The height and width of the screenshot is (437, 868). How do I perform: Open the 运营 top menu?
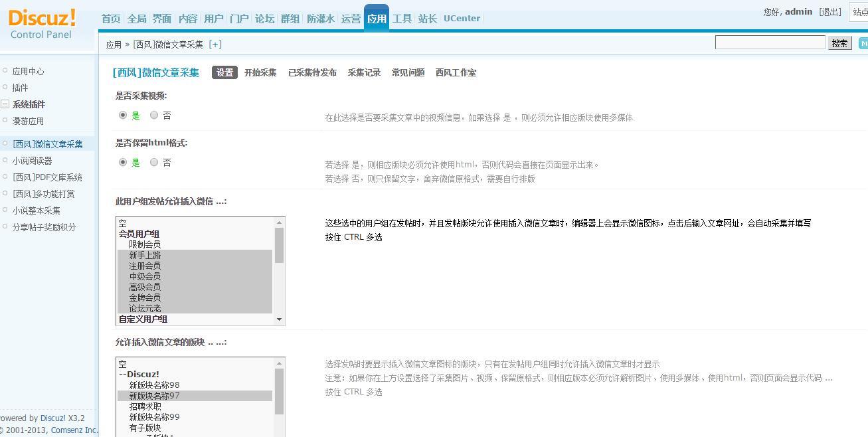click(x=351, y=19)
